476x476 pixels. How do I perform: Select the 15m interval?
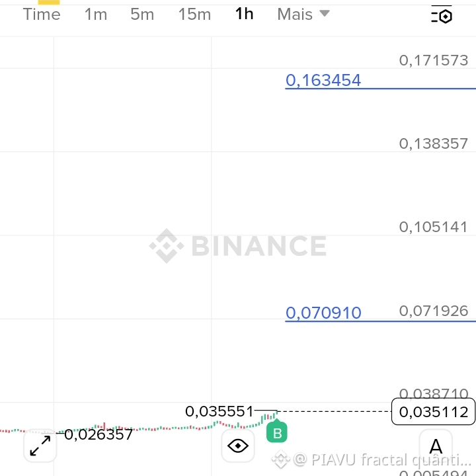pyautogui.click(x=194, y=15)
